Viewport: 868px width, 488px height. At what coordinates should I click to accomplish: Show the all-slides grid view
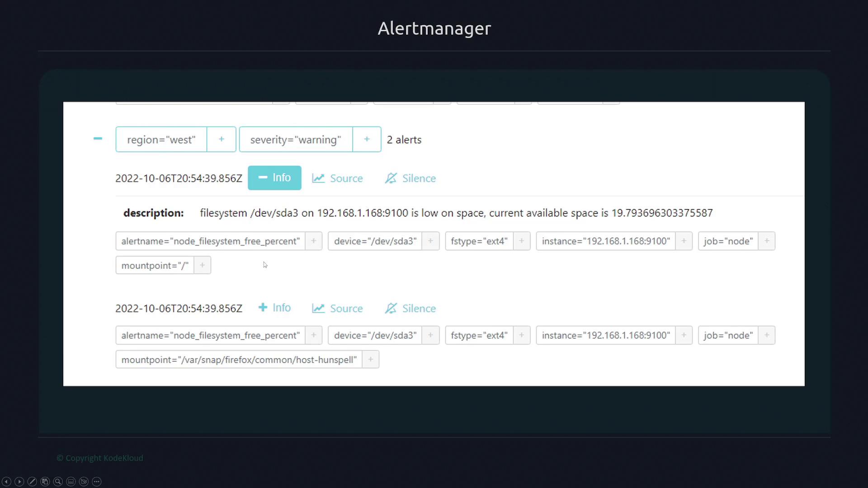[x=45, y=482]
